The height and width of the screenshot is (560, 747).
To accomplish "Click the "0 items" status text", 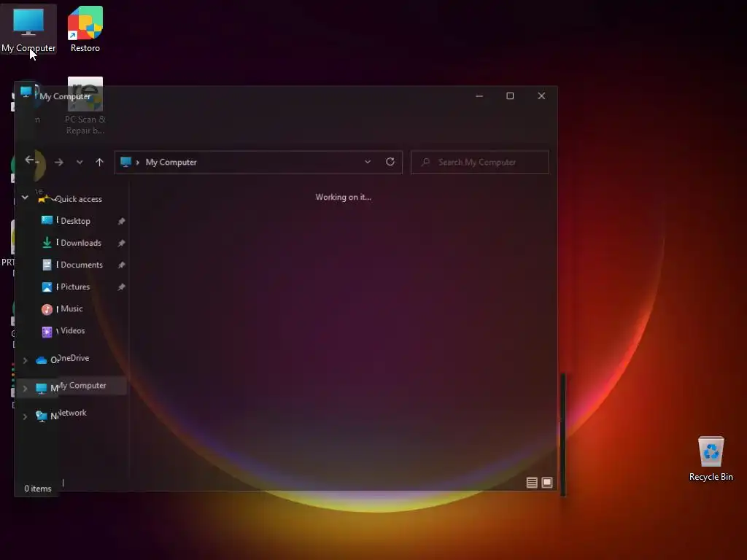I will tap(38, 489).
